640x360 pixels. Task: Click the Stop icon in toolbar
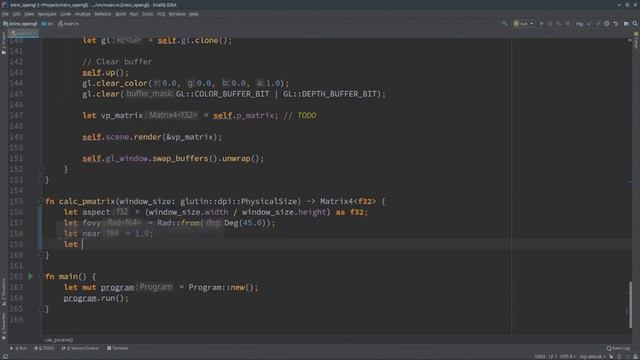(x=568, y=24)
